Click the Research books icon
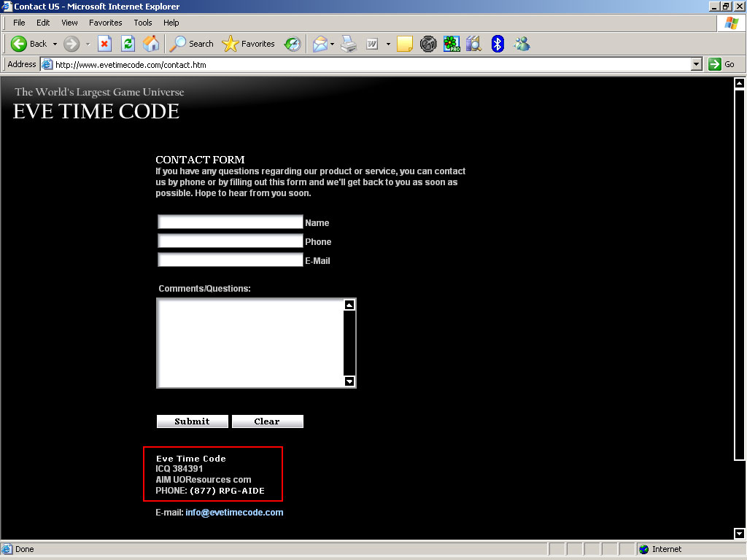 (x=474, y=44)
